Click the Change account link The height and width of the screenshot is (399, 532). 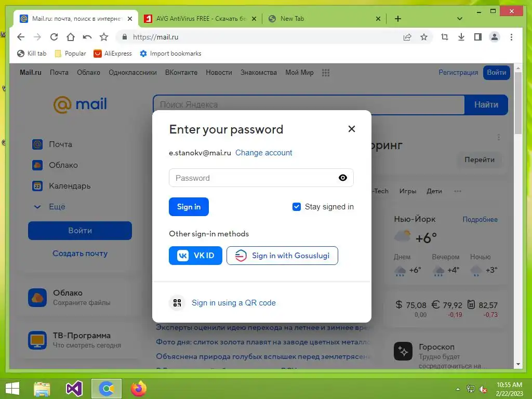pos(263,153)
